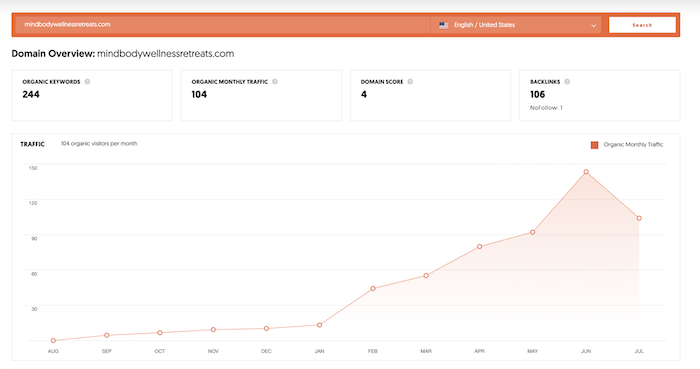The height and width of the screenshot is (369, 700).
Task: Click the United States flag icon
Action: 443,25
